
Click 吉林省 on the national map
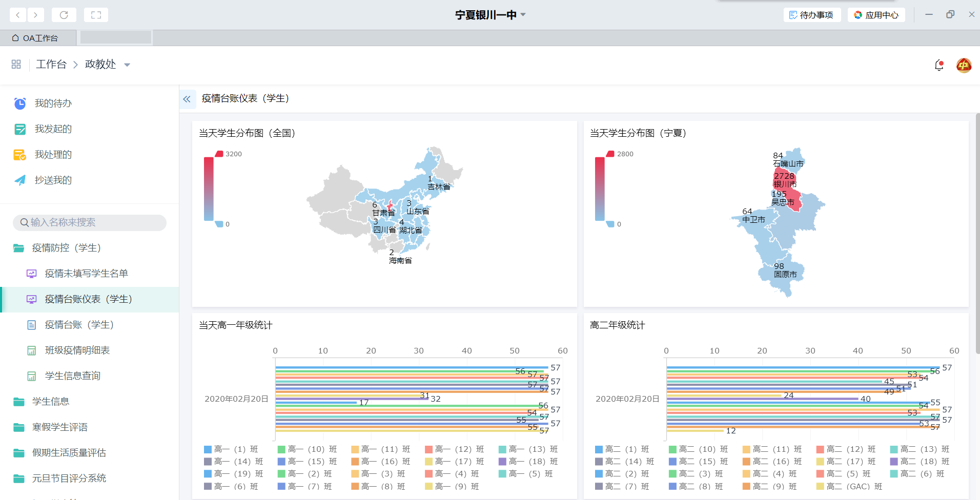click(x=439, y=187)
